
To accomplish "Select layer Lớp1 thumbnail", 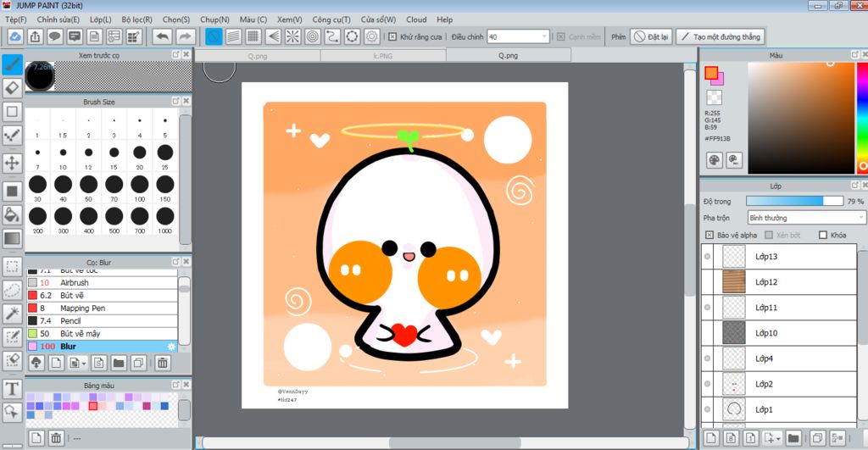I will (734, 409).
